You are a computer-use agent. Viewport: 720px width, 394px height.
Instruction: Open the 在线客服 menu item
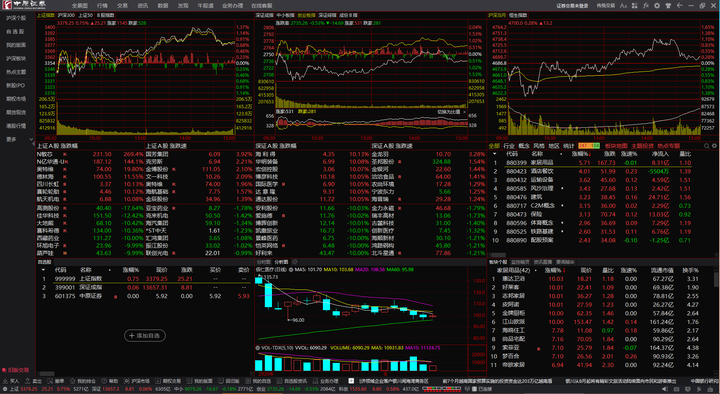262,6
